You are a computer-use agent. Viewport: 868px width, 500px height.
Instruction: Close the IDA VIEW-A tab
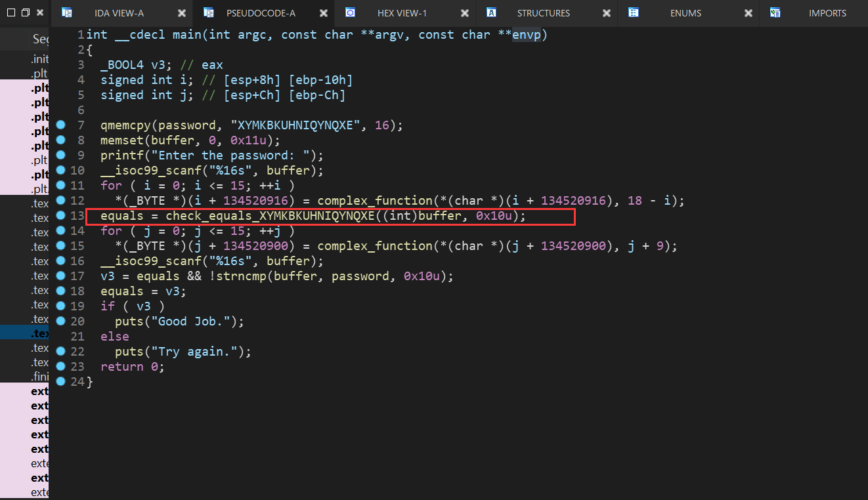(x=182, y=13)
